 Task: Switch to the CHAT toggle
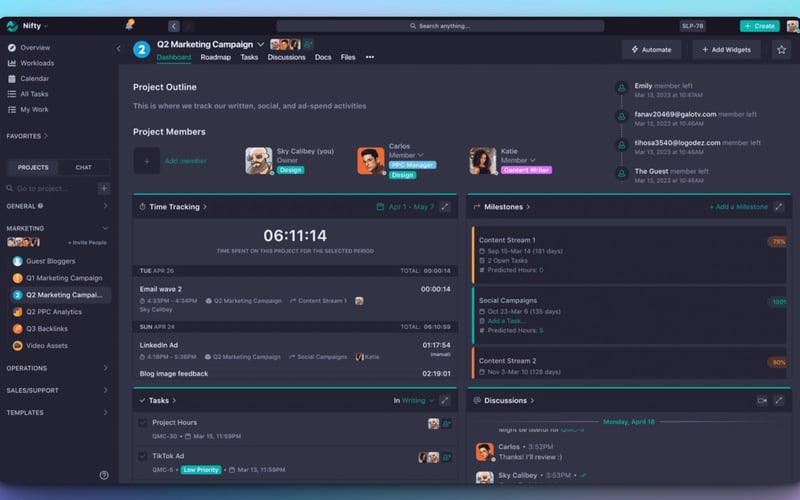coord(84,167)
